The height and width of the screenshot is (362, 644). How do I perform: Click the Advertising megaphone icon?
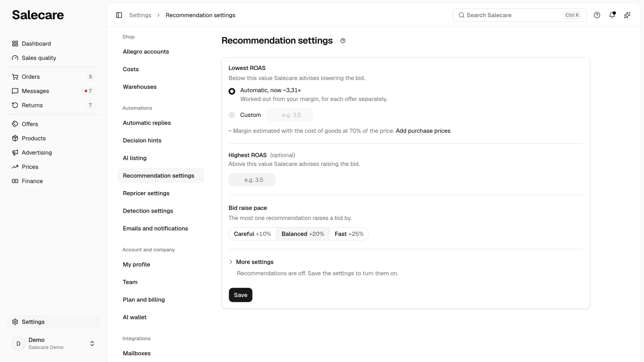(15, 153)
